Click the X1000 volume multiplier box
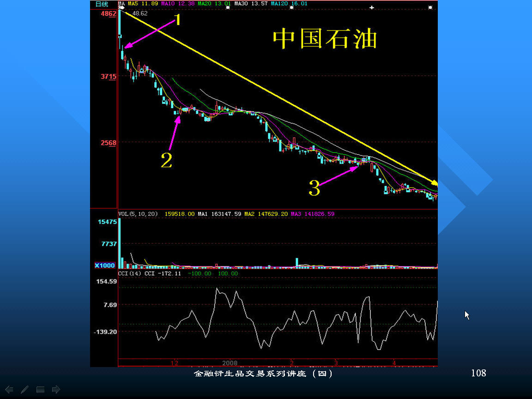Screen dimensions: 532x399 coord(104,266)
